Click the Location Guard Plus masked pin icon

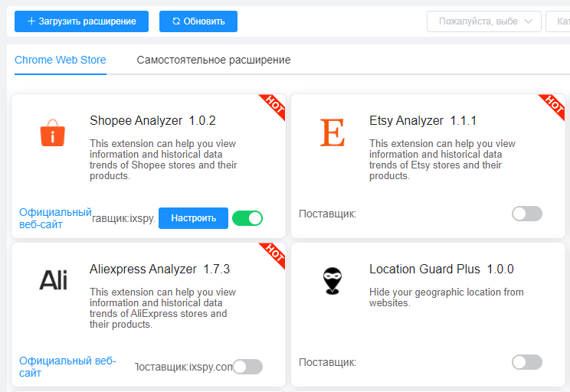click(x=332, y=280)
